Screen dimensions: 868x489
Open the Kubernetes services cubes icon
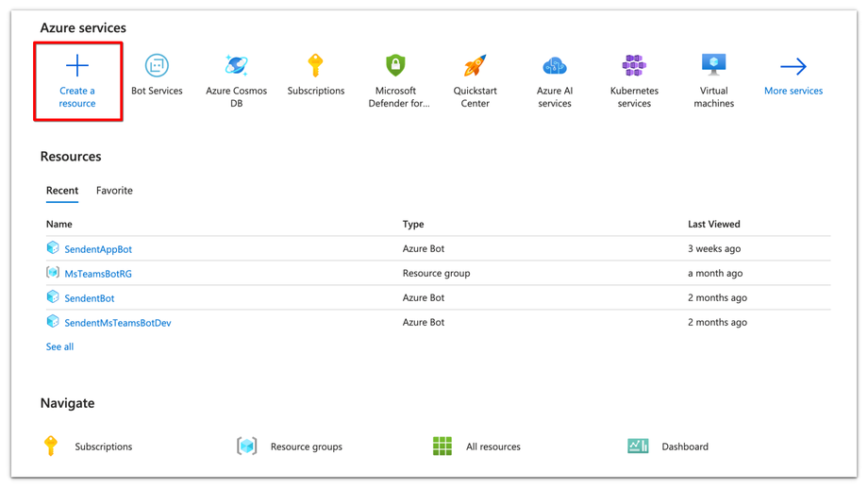[x=634, y=65]
